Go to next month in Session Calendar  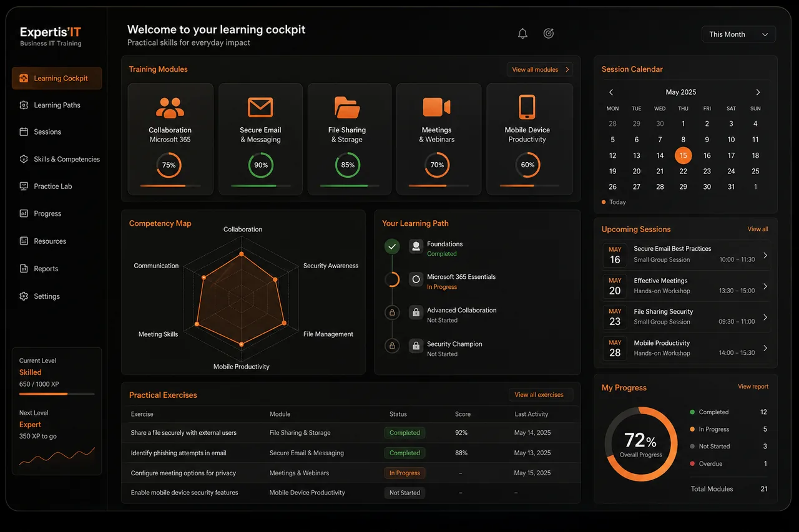coord(758,92)
